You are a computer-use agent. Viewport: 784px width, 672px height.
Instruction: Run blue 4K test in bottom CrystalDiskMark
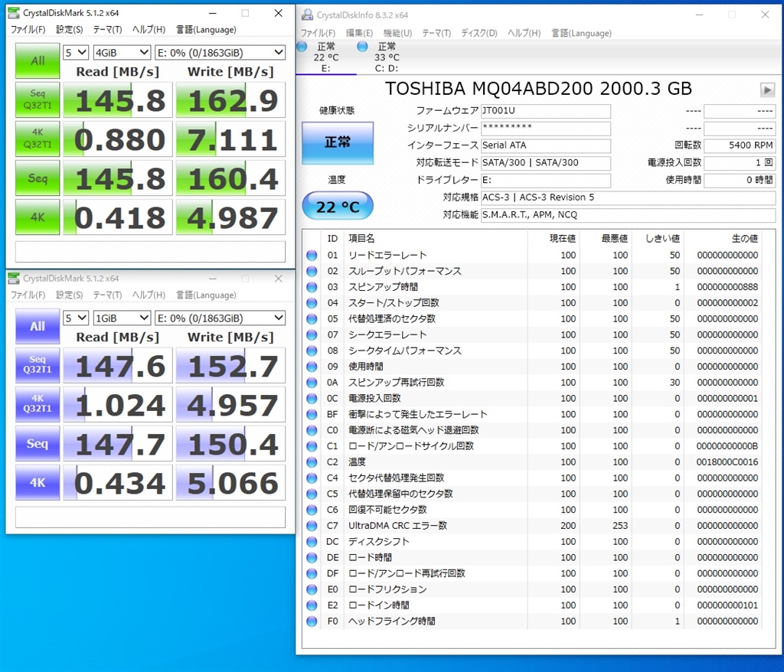point(38,482)
